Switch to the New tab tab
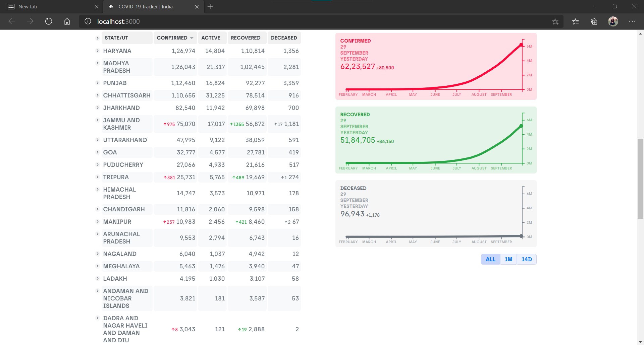Screen dimensions: 644x345 pyautogui.click(x=51, y=7)
